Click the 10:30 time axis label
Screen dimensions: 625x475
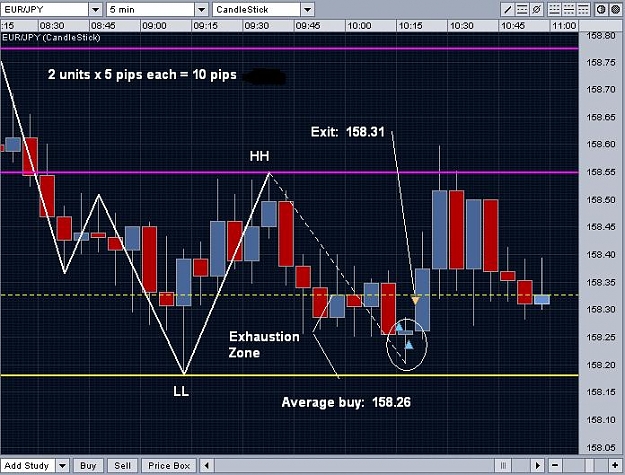[461, 26]
